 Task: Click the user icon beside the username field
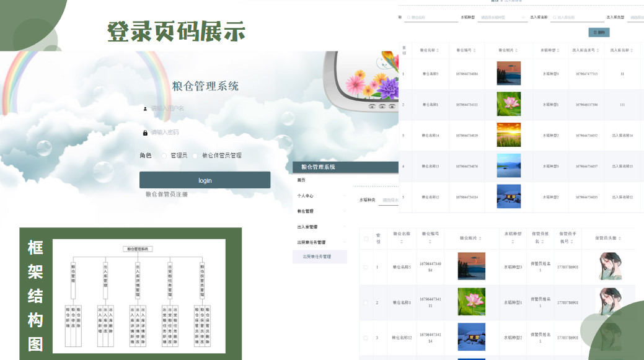point(145,109)
